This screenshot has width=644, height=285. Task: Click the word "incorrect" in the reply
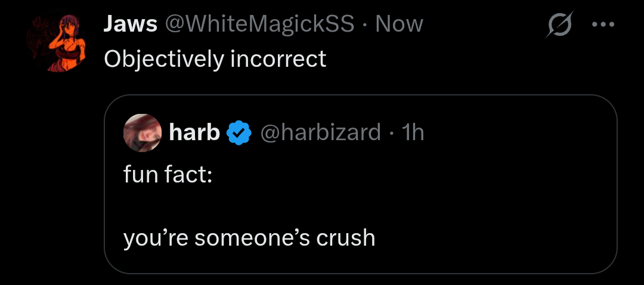point(277,58)
